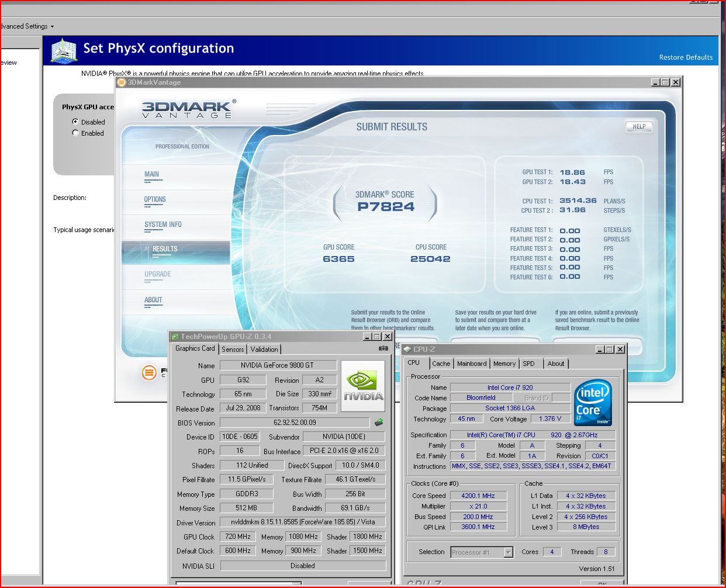This screenshot has width=726, height=588.
Task: Select RESULTS section in 3DMark Vantage
Action: tap(177, 252)
